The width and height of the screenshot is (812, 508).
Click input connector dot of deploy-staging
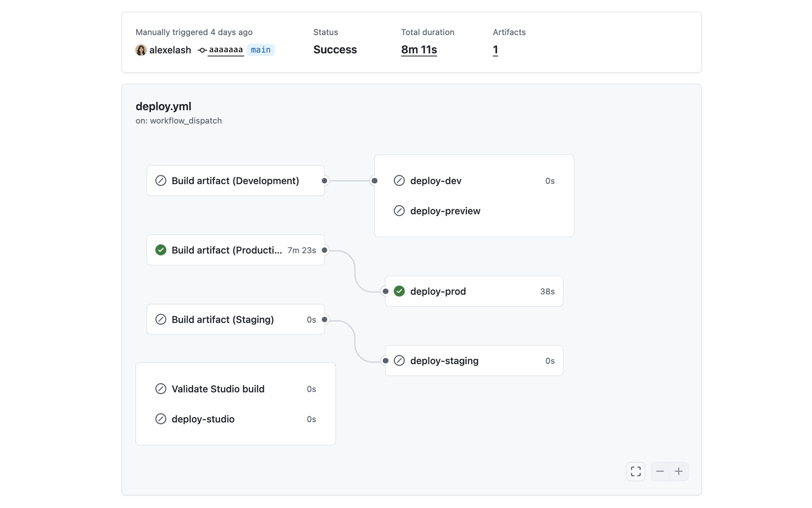tap(385, 361)
